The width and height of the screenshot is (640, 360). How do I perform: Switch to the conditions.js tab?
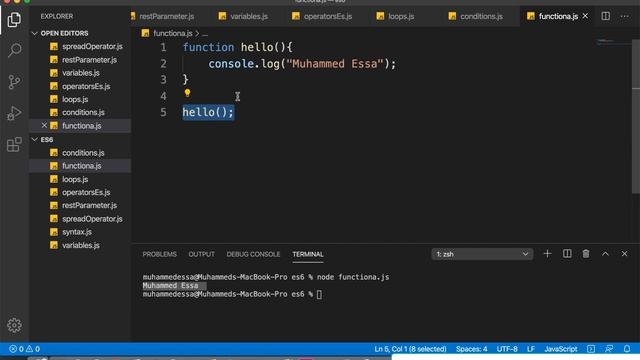tap(476, 16)
